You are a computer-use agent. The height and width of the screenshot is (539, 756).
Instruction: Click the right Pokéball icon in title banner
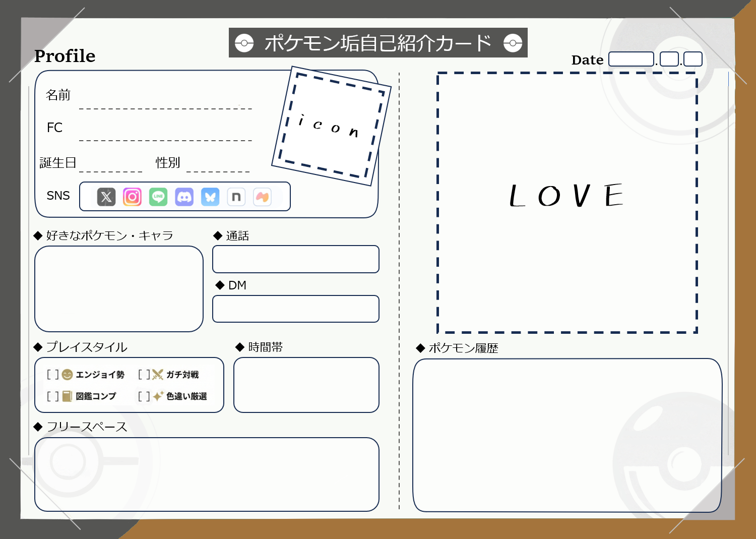[x=514, y=43]
